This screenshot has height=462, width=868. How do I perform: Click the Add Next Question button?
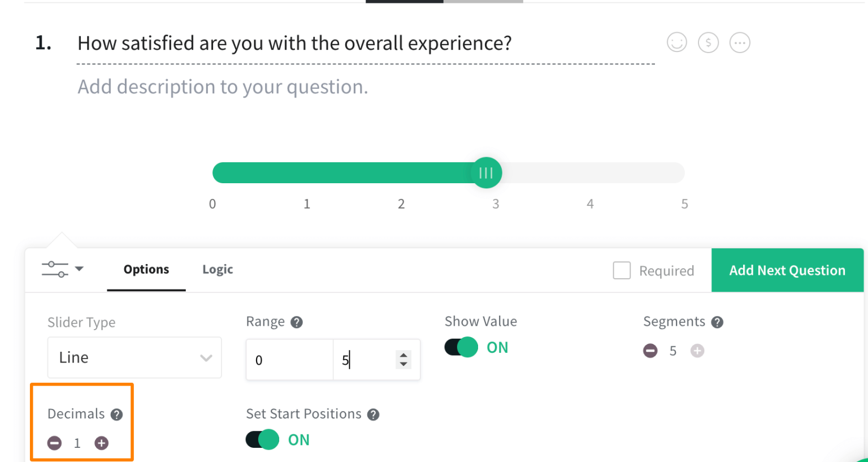click(787, 270)
